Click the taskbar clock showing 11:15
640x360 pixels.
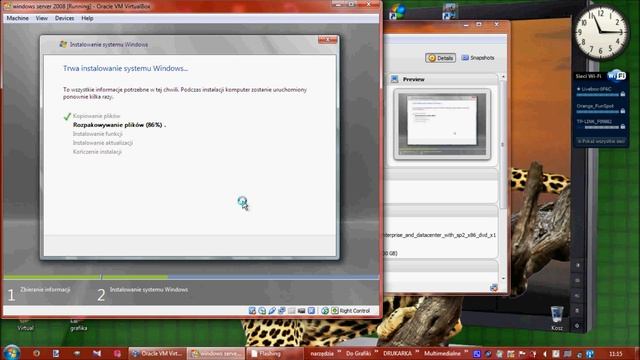click(x=616, y=354)
